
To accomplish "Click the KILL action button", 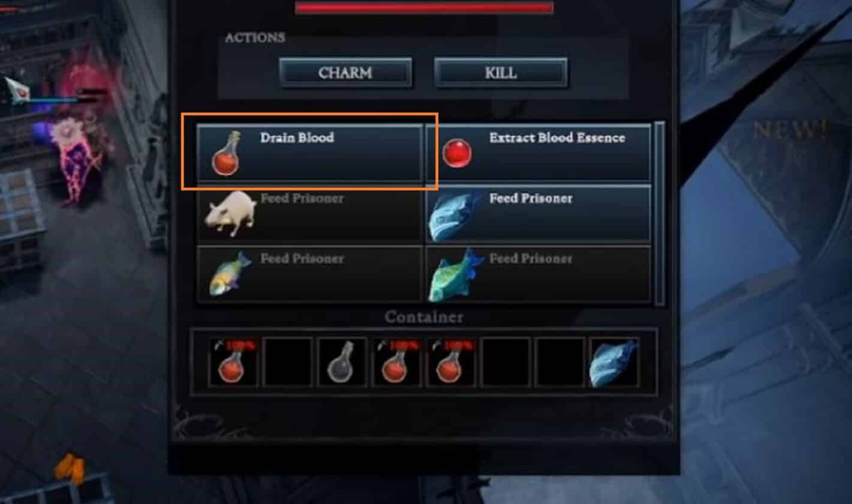I will 501,73.
